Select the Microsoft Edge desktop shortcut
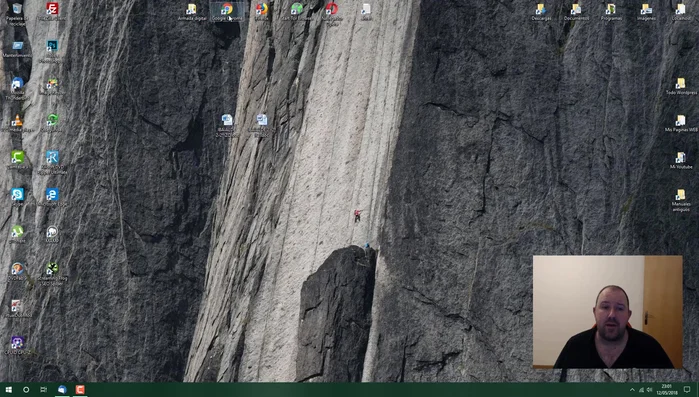The height and width of the screenshot is (397, 699). pos(52,197)
